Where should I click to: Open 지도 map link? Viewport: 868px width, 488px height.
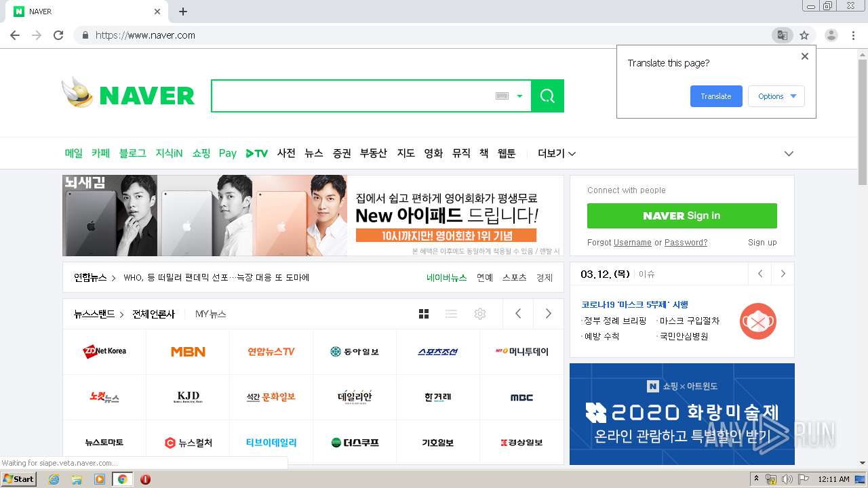click(x=406, y=153)
